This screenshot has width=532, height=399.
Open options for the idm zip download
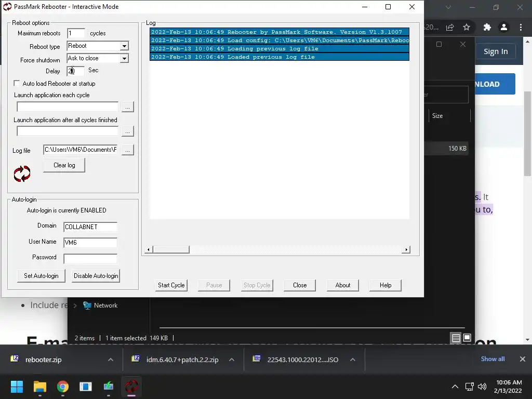tap(232, 360)
